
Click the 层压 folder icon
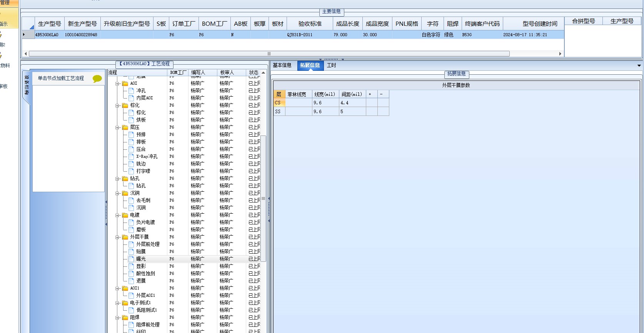(x=125, y=127)
